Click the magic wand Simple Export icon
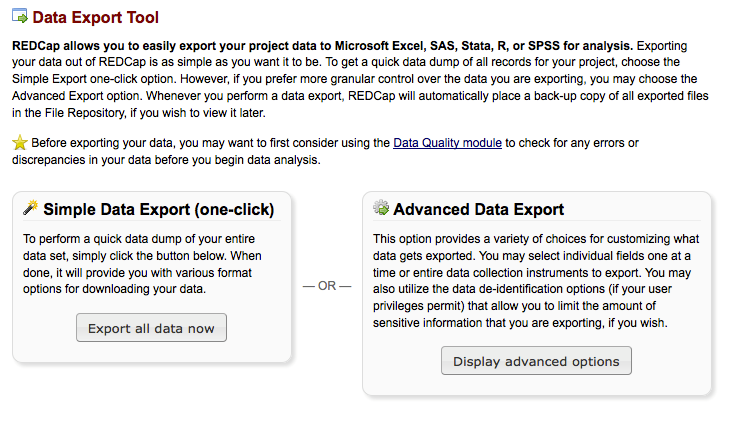729x446 pixels. 31,209
